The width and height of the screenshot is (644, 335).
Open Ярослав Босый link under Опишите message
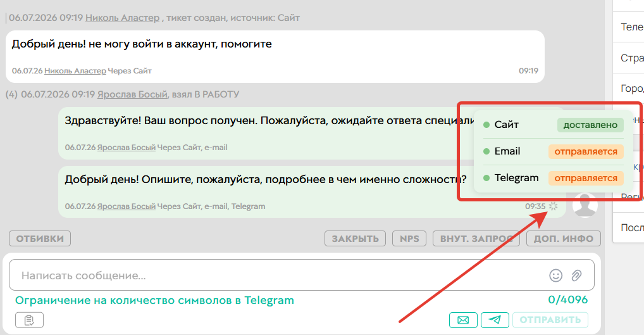[127, 206]
